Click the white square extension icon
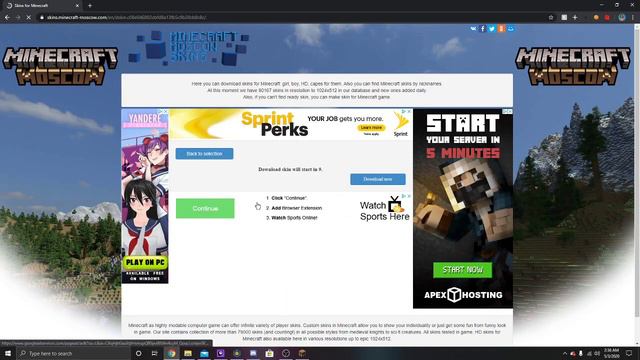640x360 pixels. pyautogui.click(x=564, y=17)
